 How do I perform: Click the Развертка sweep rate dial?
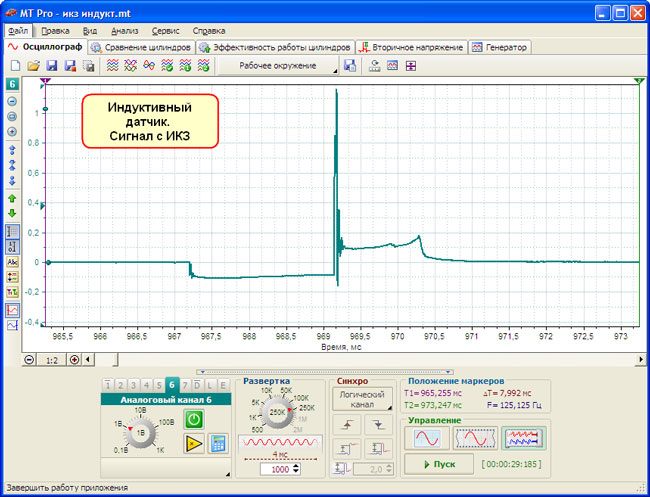(x=277, y=411)
